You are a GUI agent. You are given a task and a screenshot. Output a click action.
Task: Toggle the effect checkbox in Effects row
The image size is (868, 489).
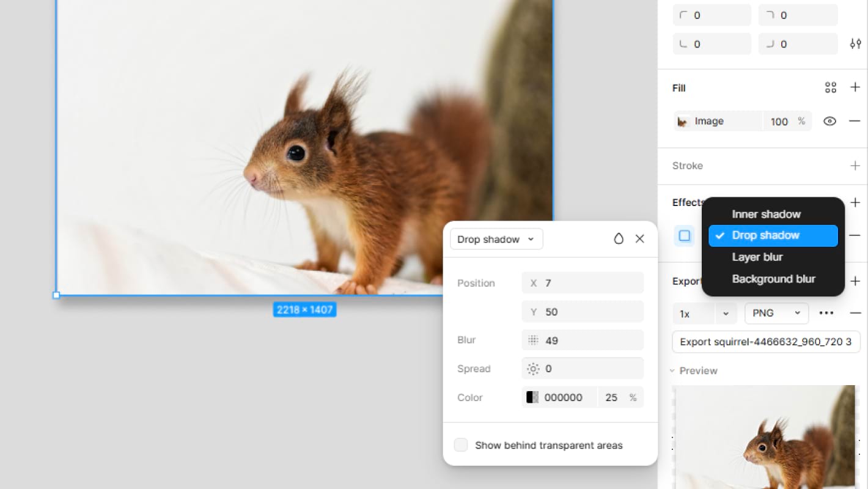click(x=685, y=235)
